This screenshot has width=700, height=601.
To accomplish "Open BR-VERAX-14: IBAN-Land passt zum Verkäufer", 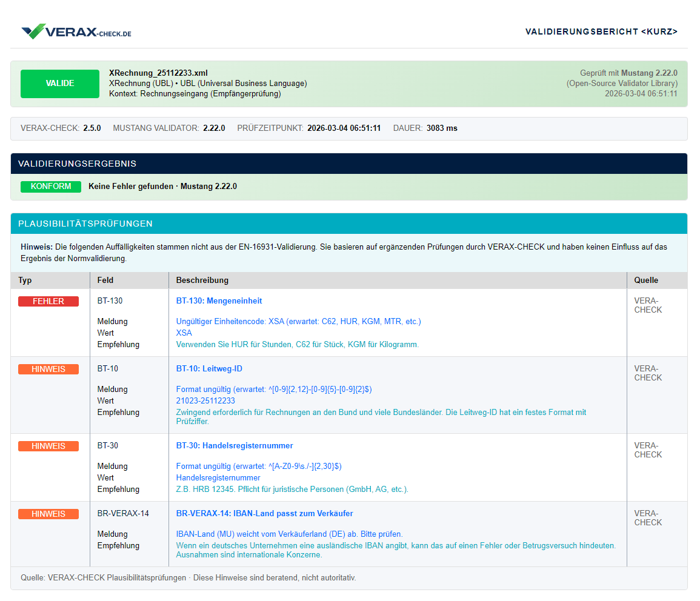I will pos(264,513).
